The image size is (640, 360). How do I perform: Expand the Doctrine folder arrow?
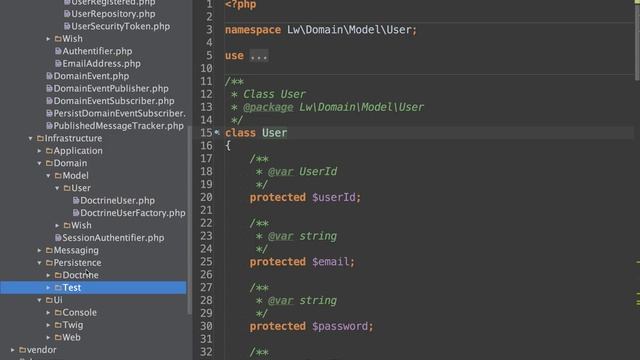(48, 275)
